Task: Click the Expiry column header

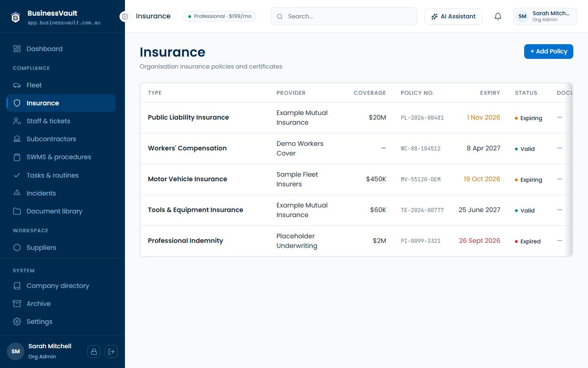Action: click(490, 93)
